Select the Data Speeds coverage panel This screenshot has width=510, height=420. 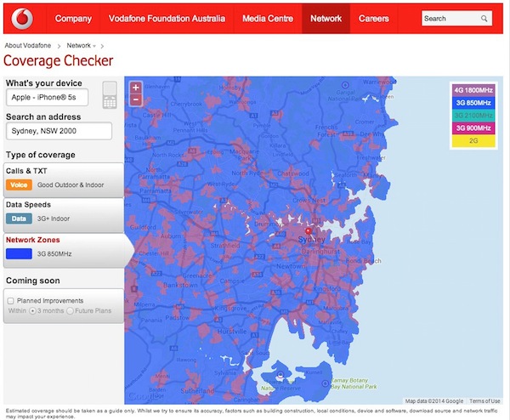[64, 215]
